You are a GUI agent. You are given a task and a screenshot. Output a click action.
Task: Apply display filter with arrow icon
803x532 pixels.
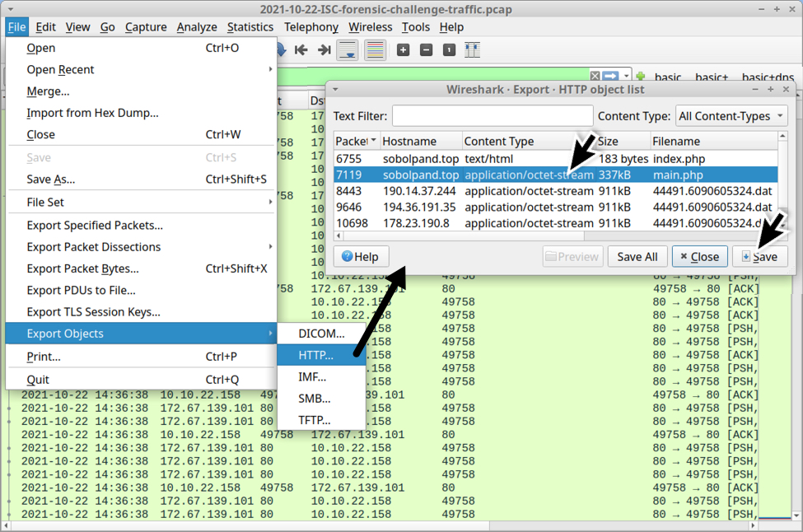click(x=609, y=77)
